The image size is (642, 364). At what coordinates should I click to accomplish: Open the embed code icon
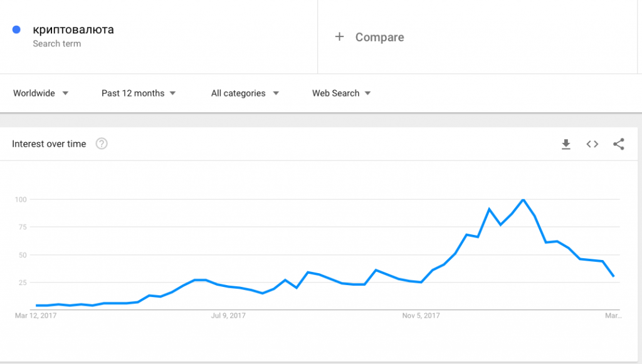592,144
